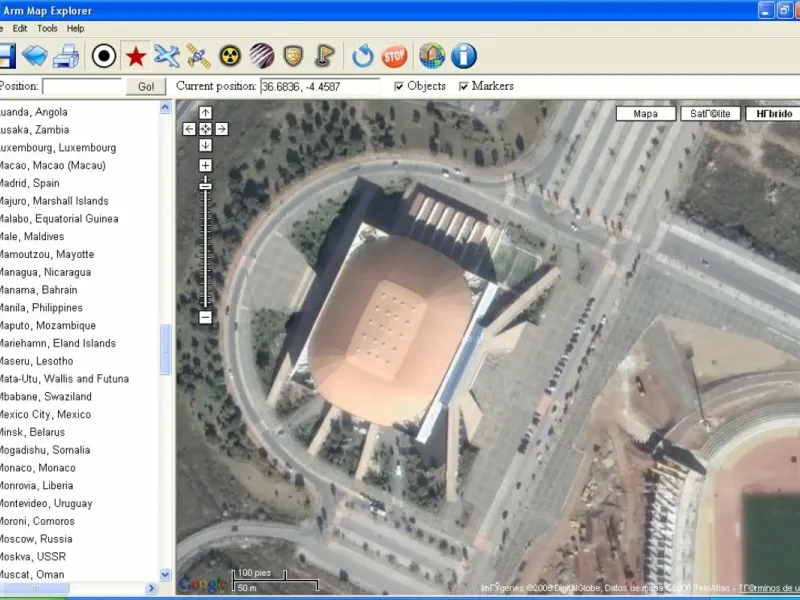Click the printer icon
The image size is (800, 600).
tap(66, 56)
